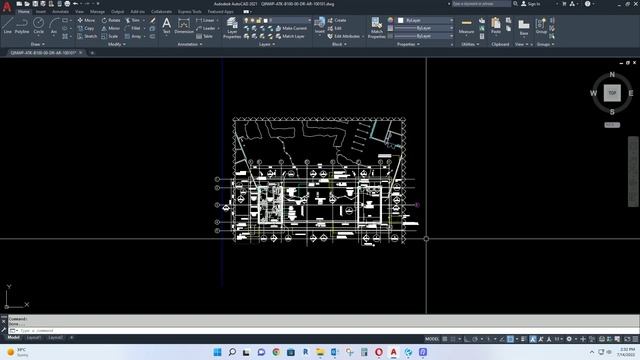Image resolution: width=640 pixels, height=360 pixels.
Task: Click the MODEL status bar button
Action: [432, 339]
